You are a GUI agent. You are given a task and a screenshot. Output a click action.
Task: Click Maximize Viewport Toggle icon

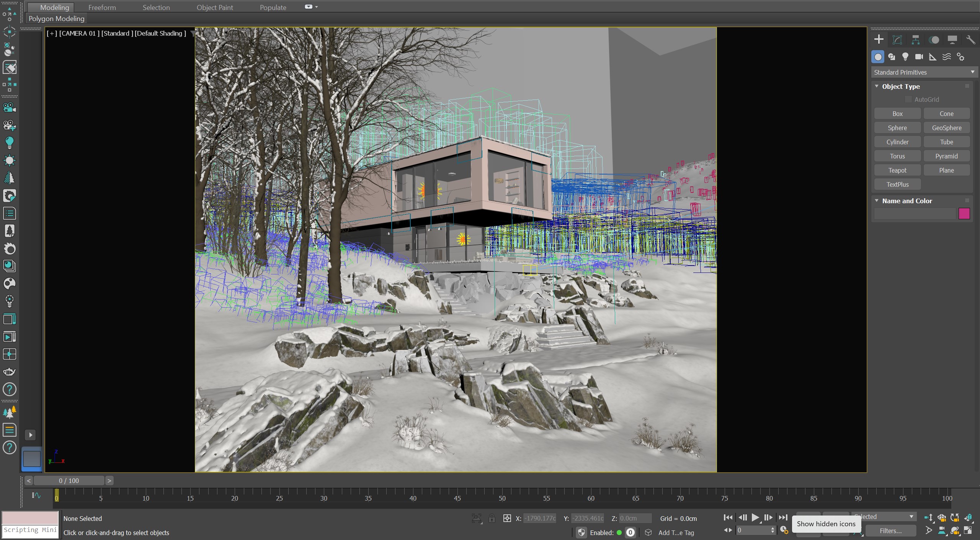coord(968,530)
